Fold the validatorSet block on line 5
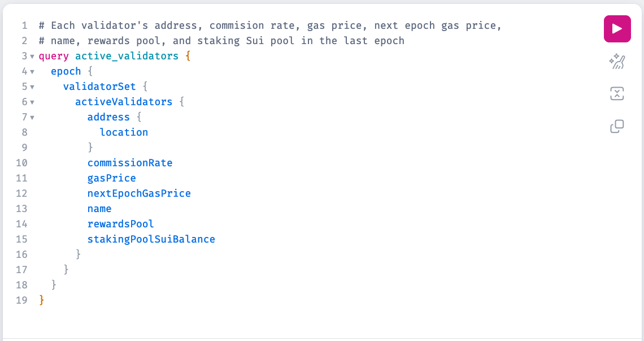The image size is (644, 341). 32,87
